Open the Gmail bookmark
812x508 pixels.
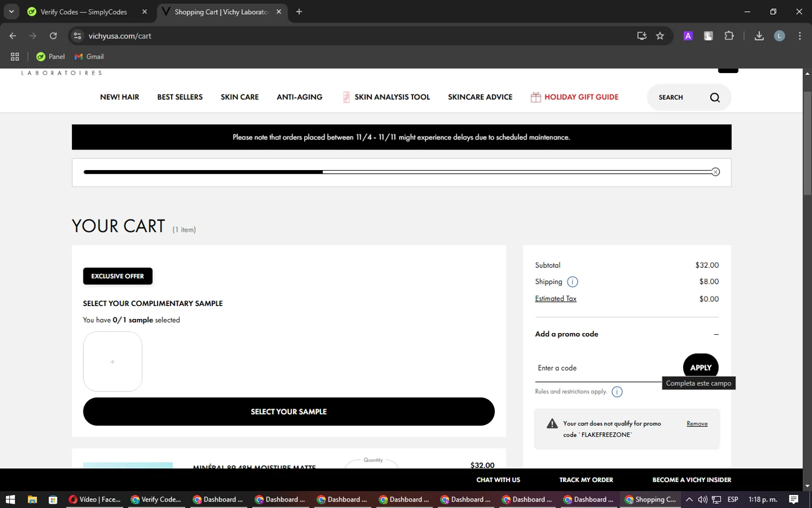(x=89, y=56)
